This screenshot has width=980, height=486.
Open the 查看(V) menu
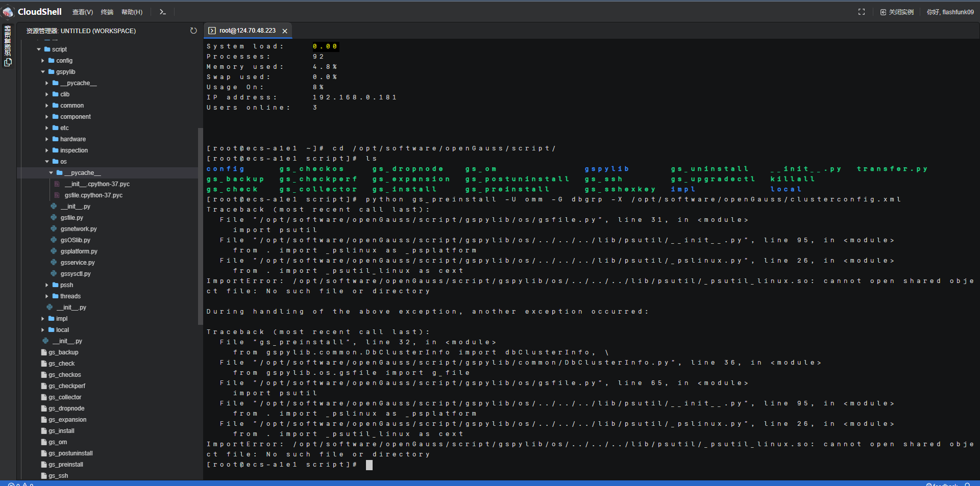click(83, 12)
